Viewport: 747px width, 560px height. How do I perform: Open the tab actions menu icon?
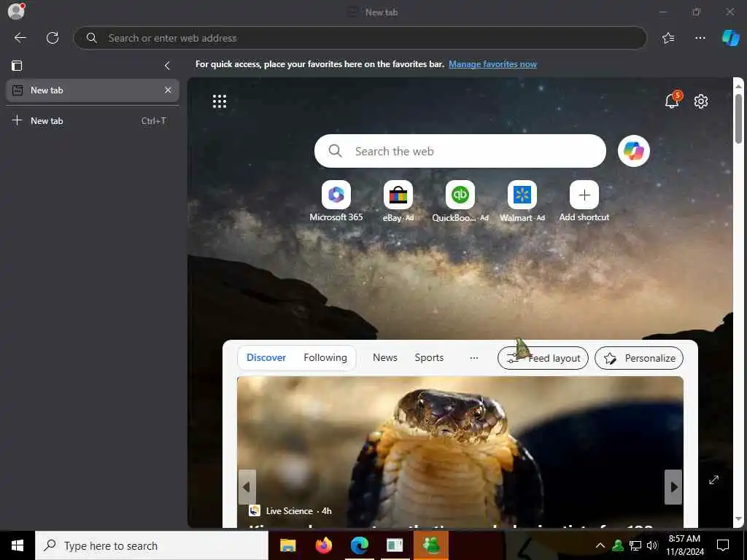pyautogui.click(x=17, y=65)
